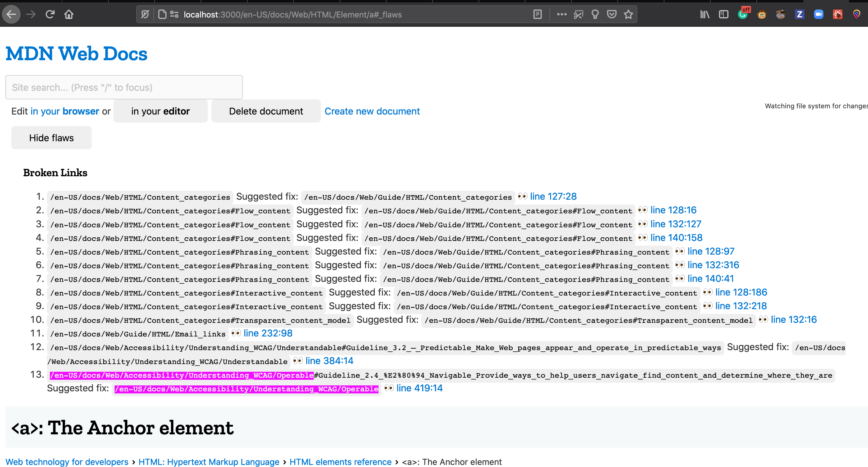868x467 pixels.
Task: Take a screenshot with the scissors icon
Action: tap(579, 15)
